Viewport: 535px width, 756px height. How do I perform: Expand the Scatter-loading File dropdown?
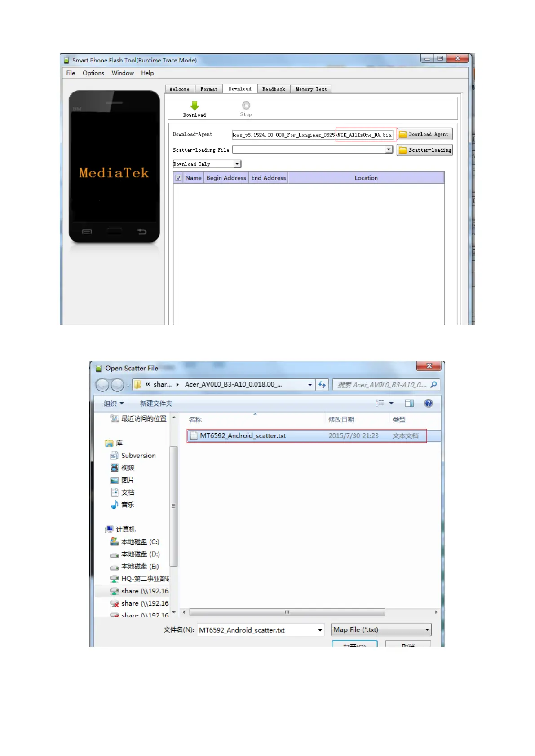(x=389, y=149)
